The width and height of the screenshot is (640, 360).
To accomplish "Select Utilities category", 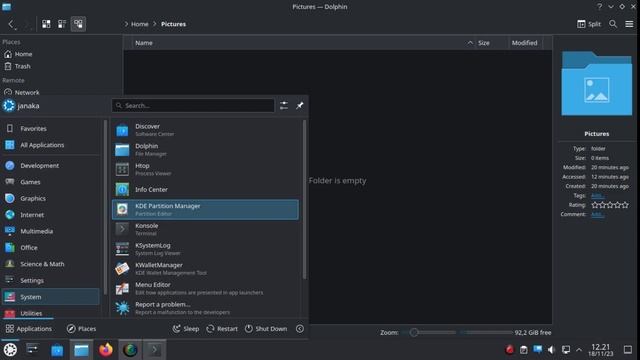I will pyautogui.click(x=51, y=313).
